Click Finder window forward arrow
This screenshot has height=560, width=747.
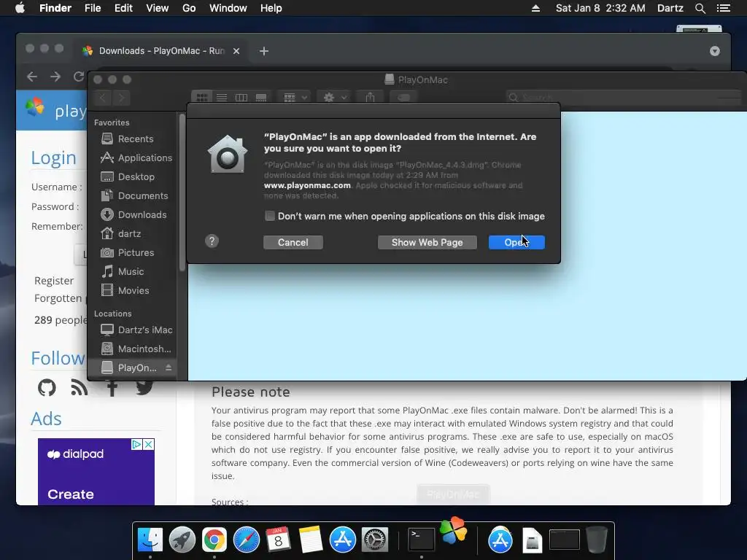pyautogui.click(x=122, y=98)
